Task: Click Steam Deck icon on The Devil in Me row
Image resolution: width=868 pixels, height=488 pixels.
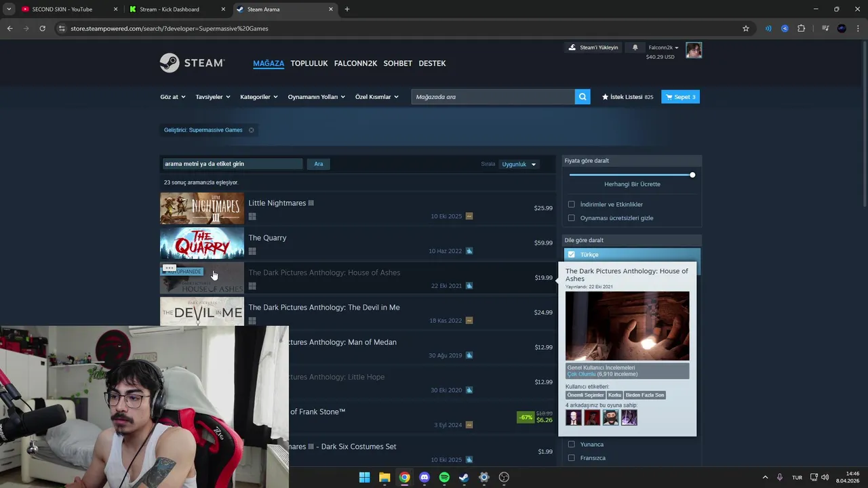Action: (x=469, y=321)
